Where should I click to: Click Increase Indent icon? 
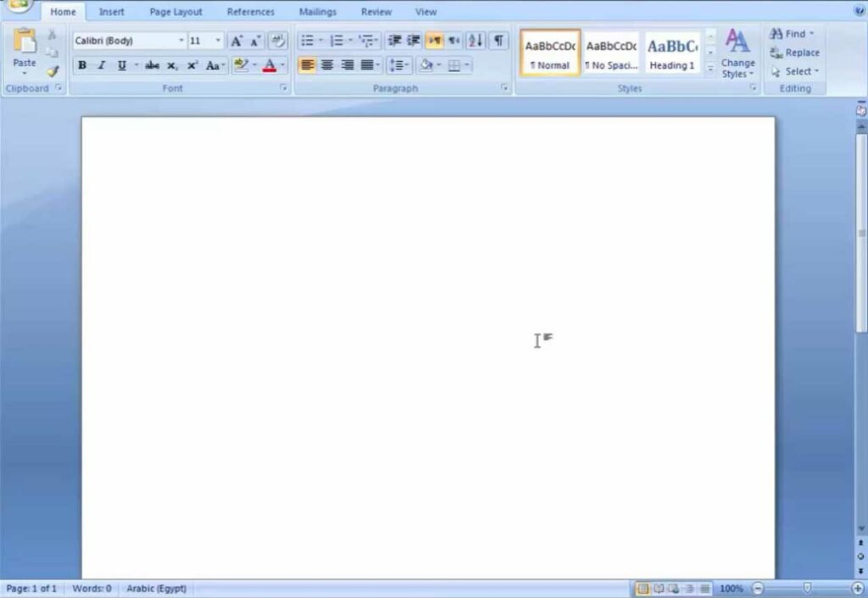tap(414, 41)
